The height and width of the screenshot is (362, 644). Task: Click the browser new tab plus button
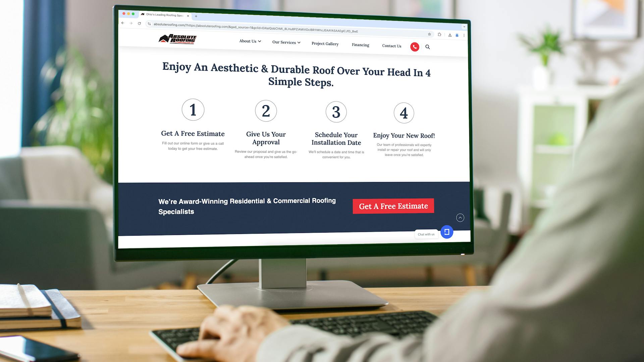197,15
